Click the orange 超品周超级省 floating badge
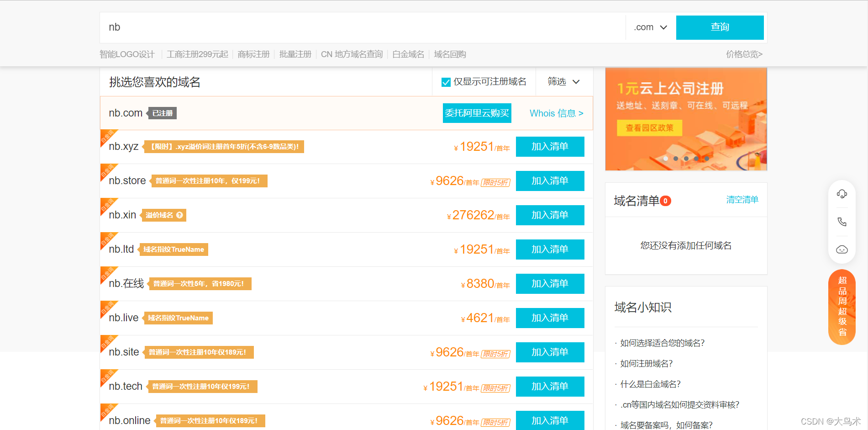Screen dimensions: 868x430 [x=842, y=307]
